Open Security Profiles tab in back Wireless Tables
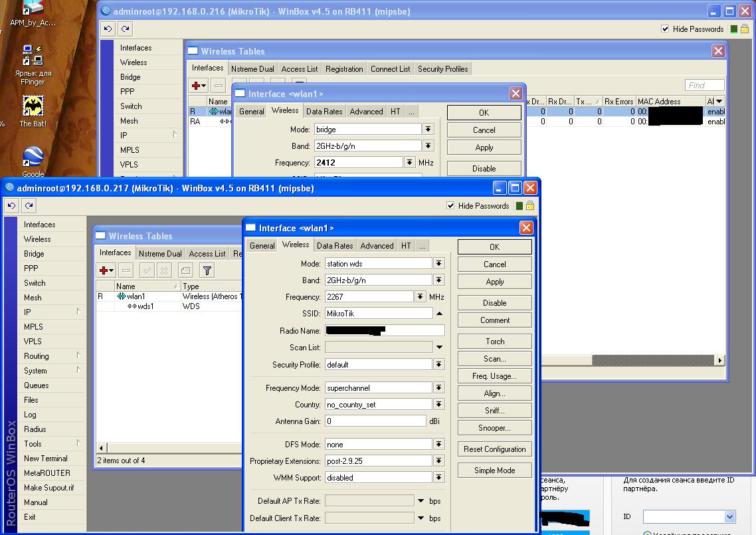Screen dimensions: 756x535 [x=442, y=69]
